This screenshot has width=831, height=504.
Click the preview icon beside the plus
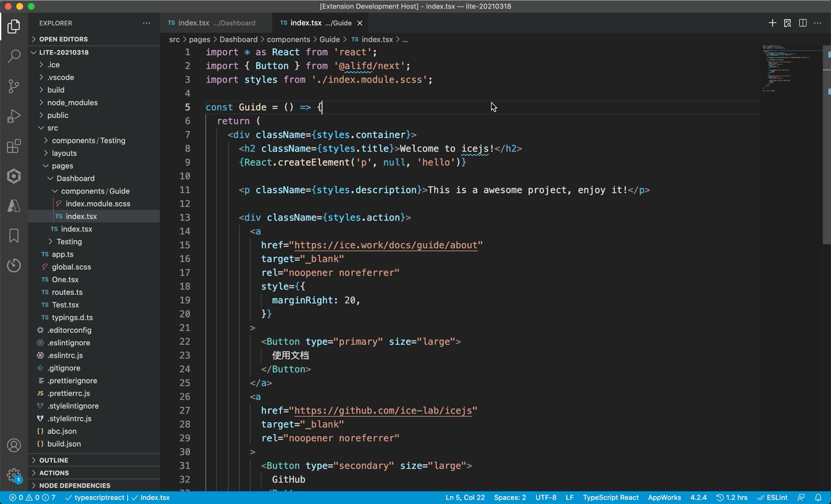tap(787, 23)
